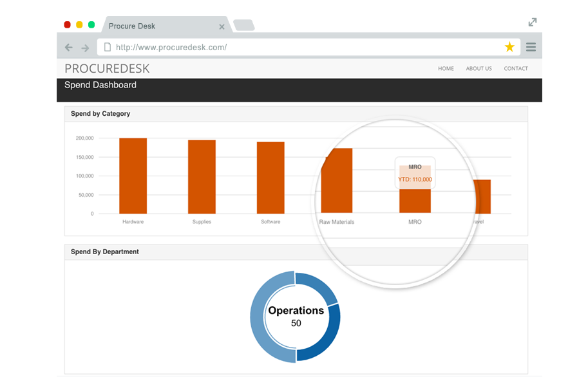
Task: Click the Spend Dashboard title
Action: 100,85
